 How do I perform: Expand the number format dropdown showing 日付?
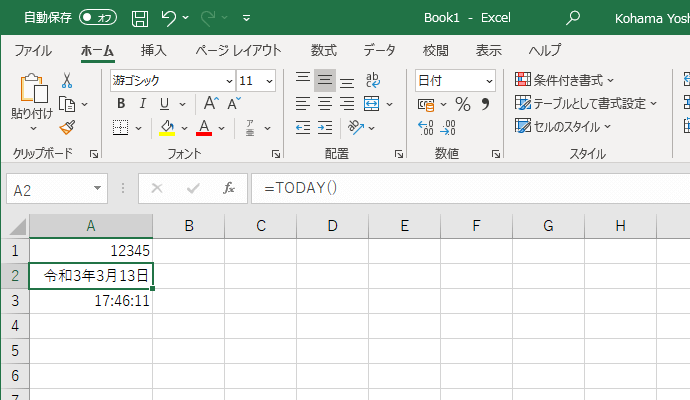(489, 81)
